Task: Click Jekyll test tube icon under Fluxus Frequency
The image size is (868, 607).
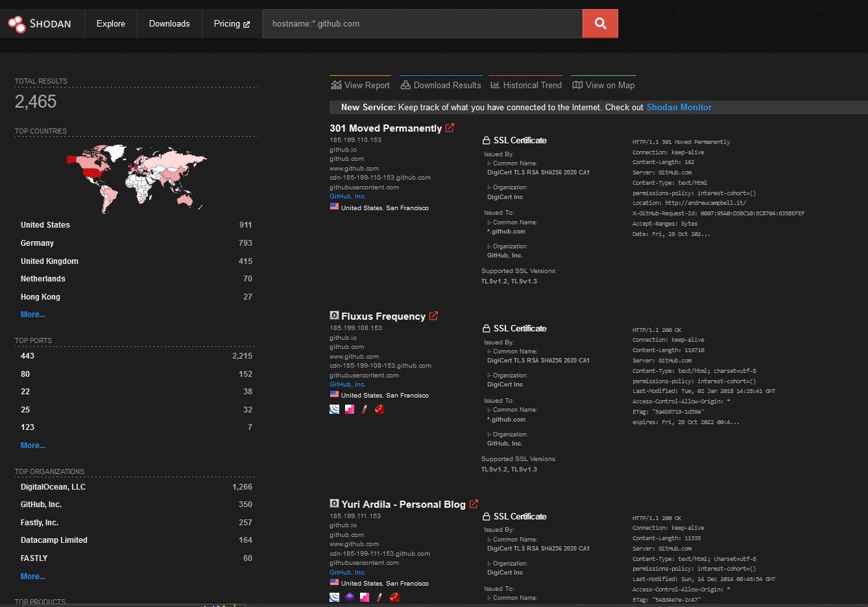Action: pos(365,409)
